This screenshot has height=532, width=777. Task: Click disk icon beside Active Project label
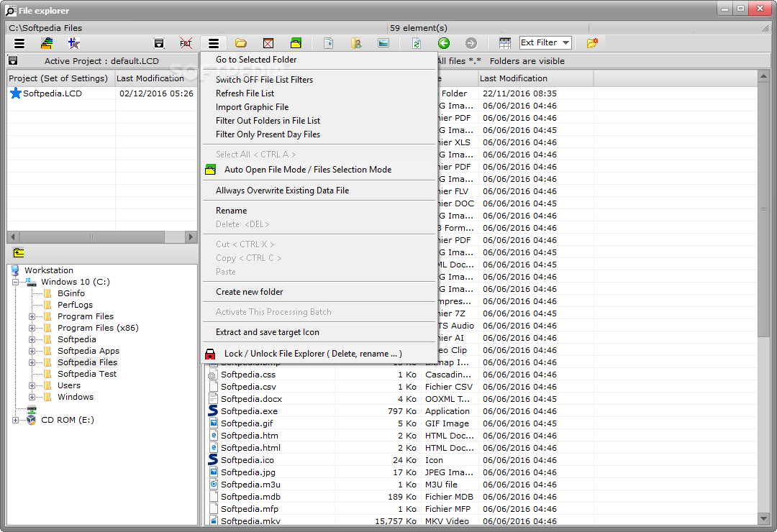coord(14,60)
